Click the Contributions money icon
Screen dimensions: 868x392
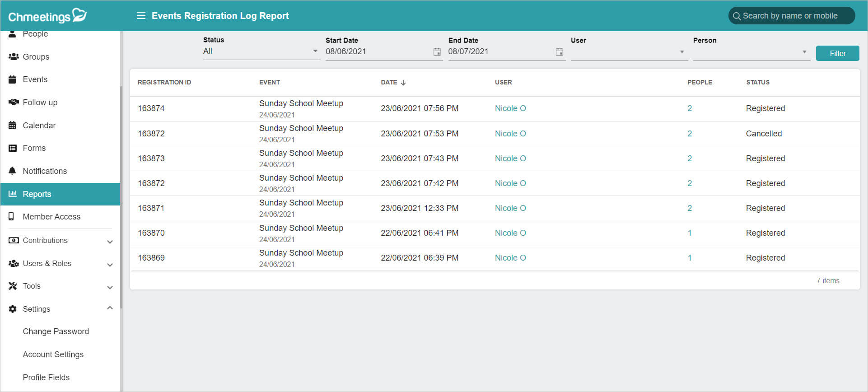point(14,240)
